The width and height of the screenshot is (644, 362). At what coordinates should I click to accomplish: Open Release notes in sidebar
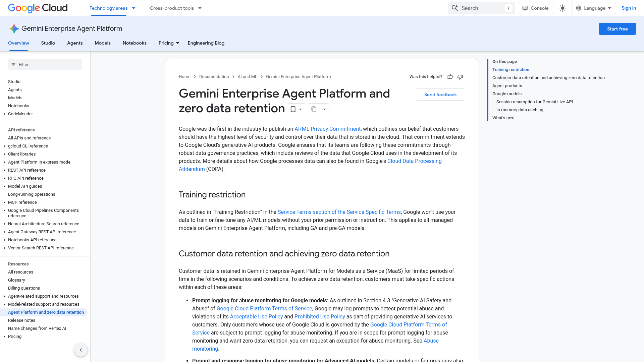pos(21,320)
